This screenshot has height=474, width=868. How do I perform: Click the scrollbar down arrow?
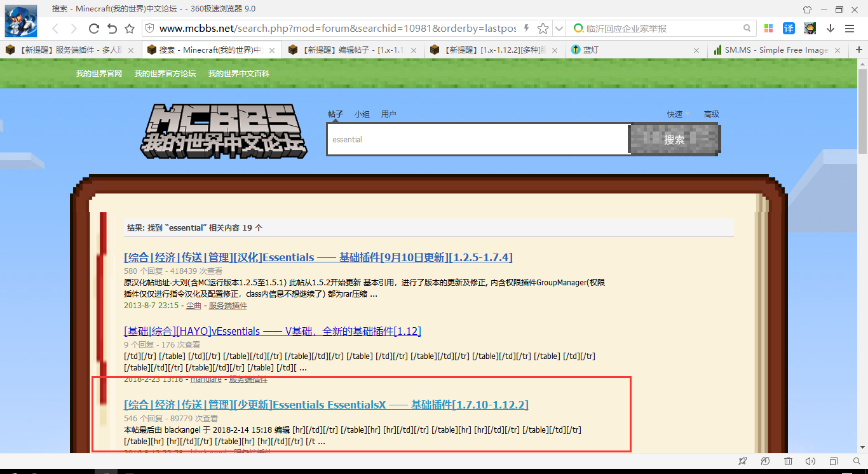(x=862, y=447)
